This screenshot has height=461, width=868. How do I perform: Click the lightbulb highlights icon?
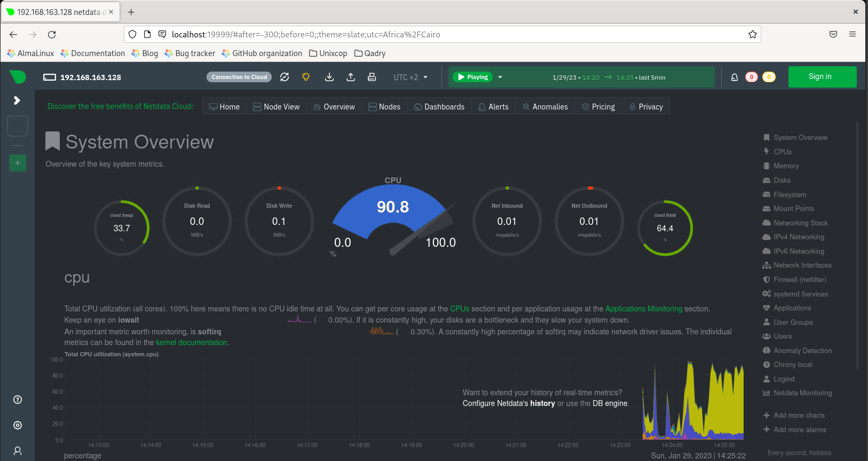[306, 77]
